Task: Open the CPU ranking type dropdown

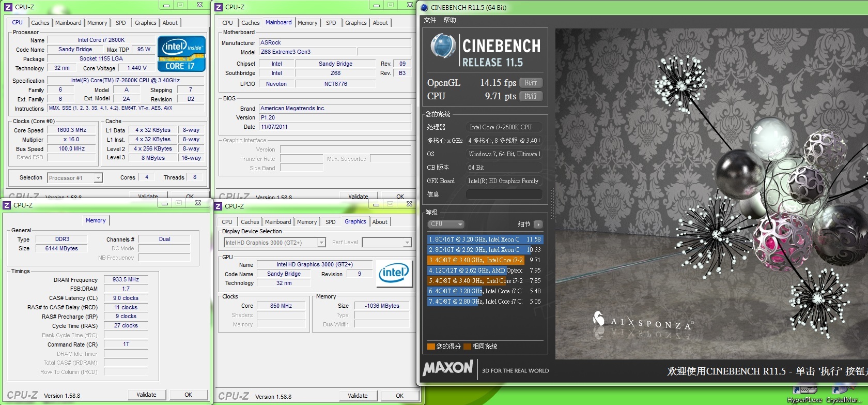Action: click(446, 224)
